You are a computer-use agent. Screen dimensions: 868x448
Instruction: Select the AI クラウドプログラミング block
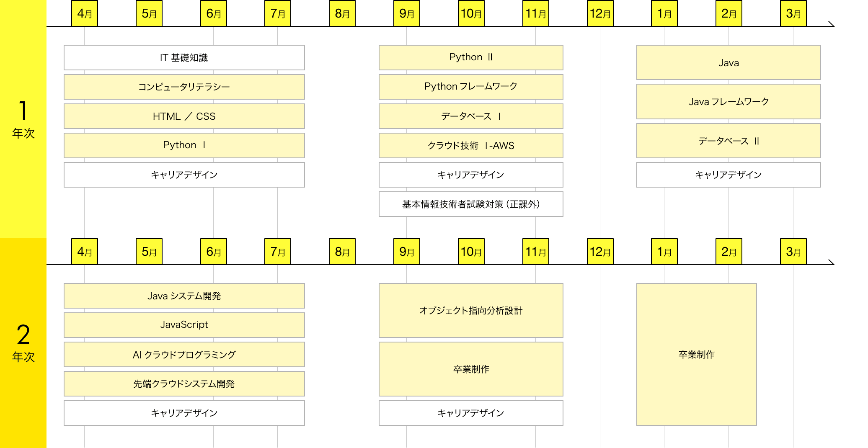pos(184,355)
